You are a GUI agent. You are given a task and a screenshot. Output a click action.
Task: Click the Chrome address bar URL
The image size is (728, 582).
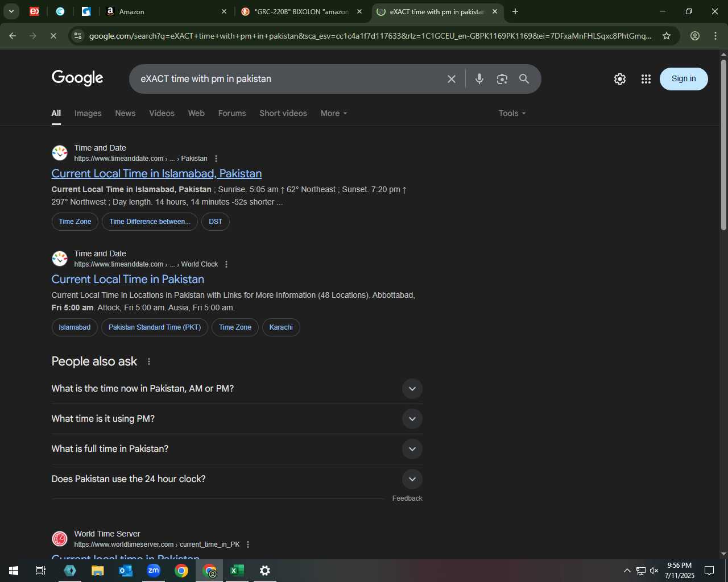tap(370, 36)
